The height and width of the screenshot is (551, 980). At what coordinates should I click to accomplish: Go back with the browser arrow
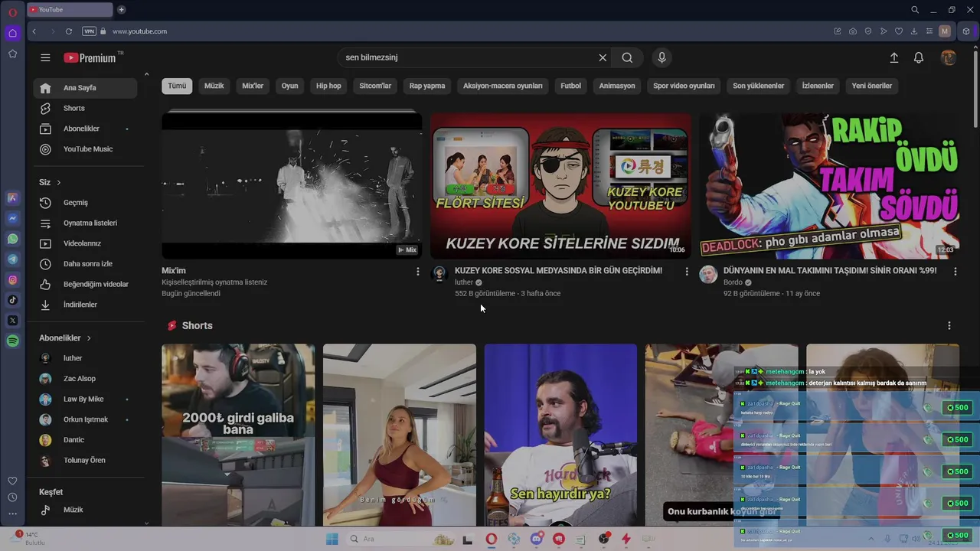coord(34,31)
